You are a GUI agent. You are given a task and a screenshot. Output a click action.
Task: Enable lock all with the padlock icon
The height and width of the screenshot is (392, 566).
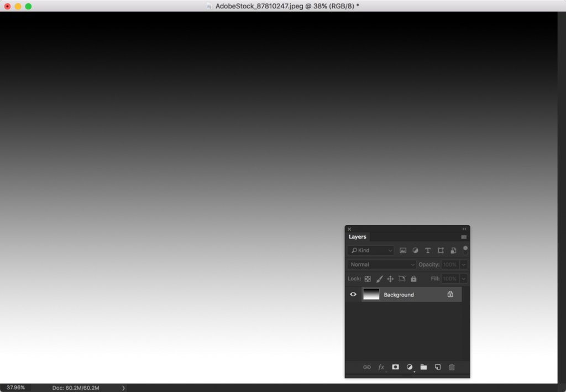(x=413, y=279)
